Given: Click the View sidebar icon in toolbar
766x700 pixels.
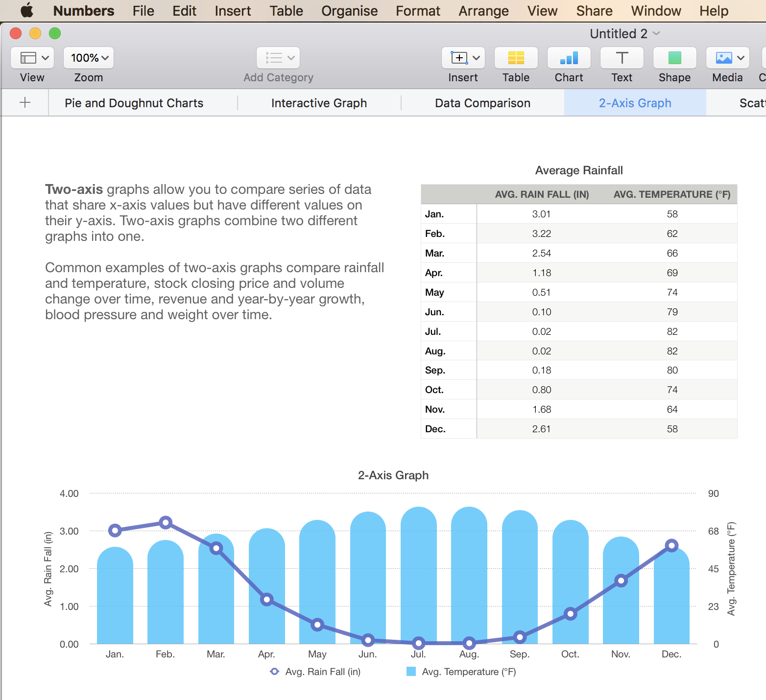Looking at the screenshot, I should 28,58.
